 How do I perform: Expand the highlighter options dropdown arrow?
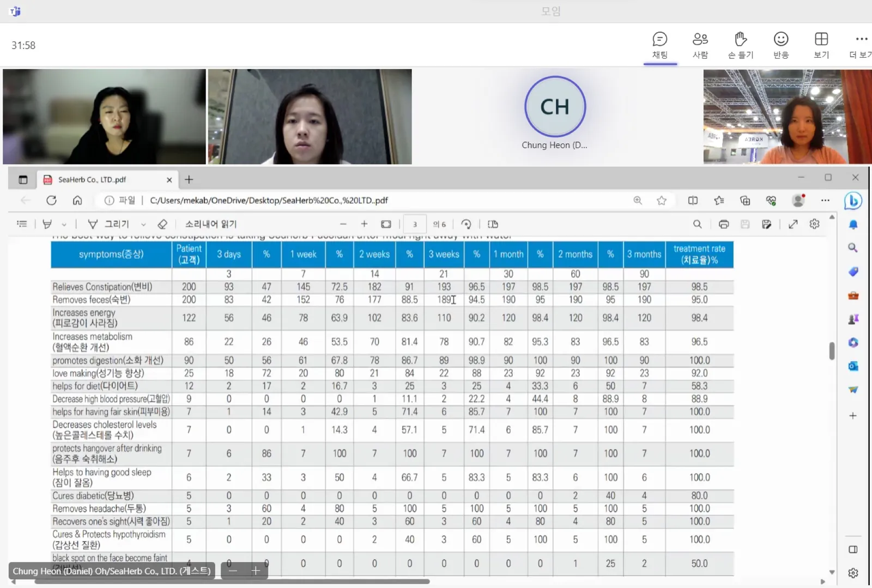pyautogui.click(x=64, y=224)
